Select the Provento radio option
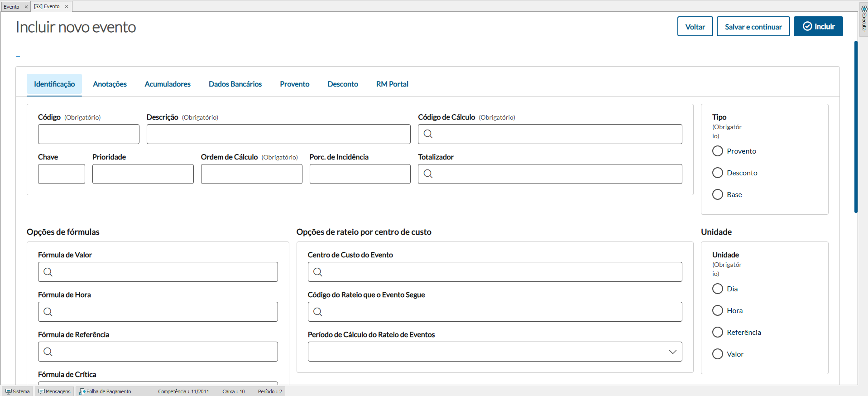Viewport: 868px width, 396px height. pyautogui.click(x=718, y=151)
